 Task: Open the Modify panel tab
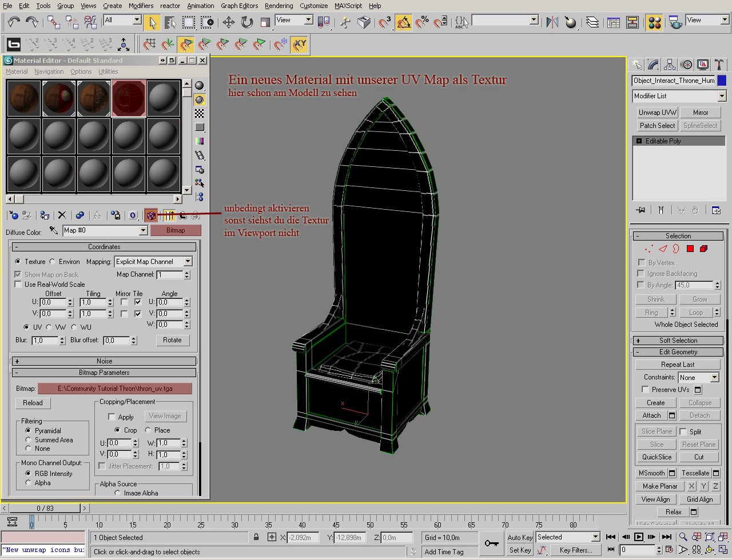(653, 65)
